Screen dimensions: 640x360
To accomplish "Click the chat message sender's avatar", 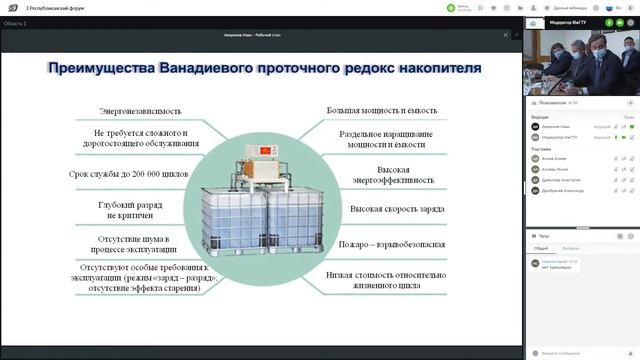I will coord(535,264).
